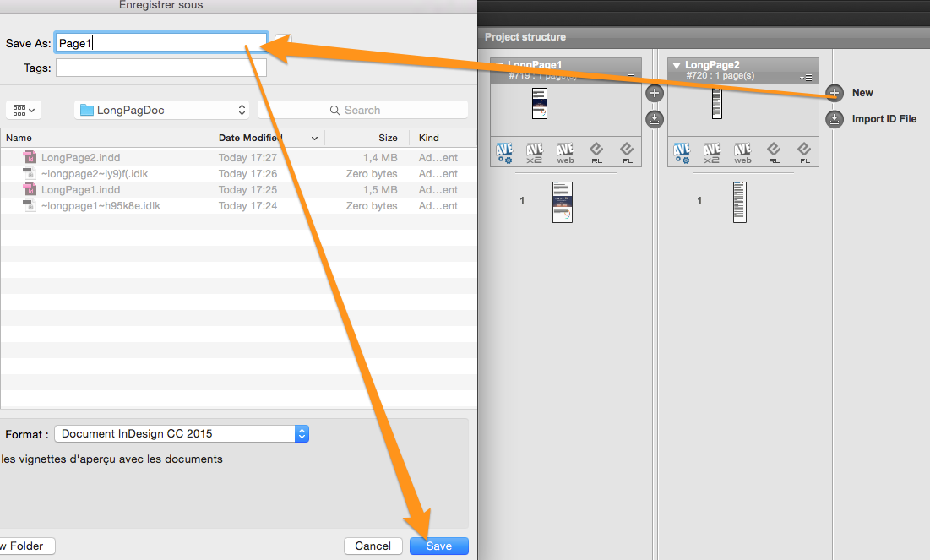Open AVE settings export under LongPage2
The width and height of the screenshot is (930, 560).
click(x=682, y=153)
